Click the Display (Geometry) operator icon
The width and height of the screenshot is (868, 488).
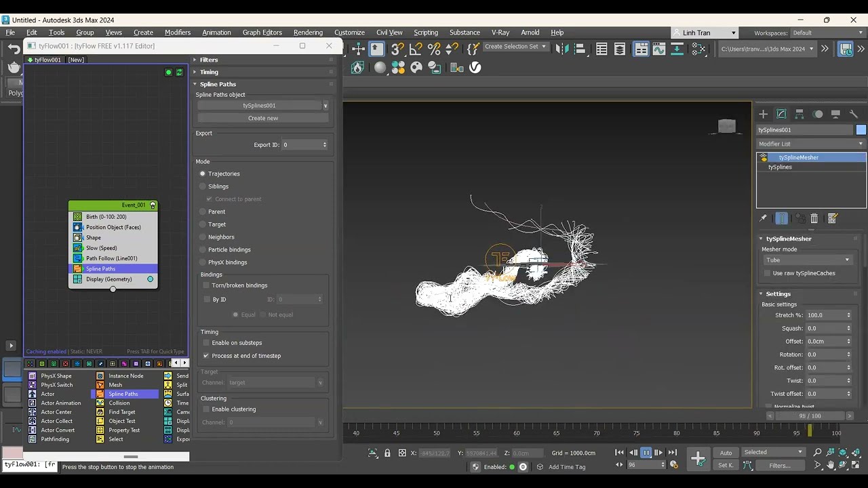click(77, 279)
